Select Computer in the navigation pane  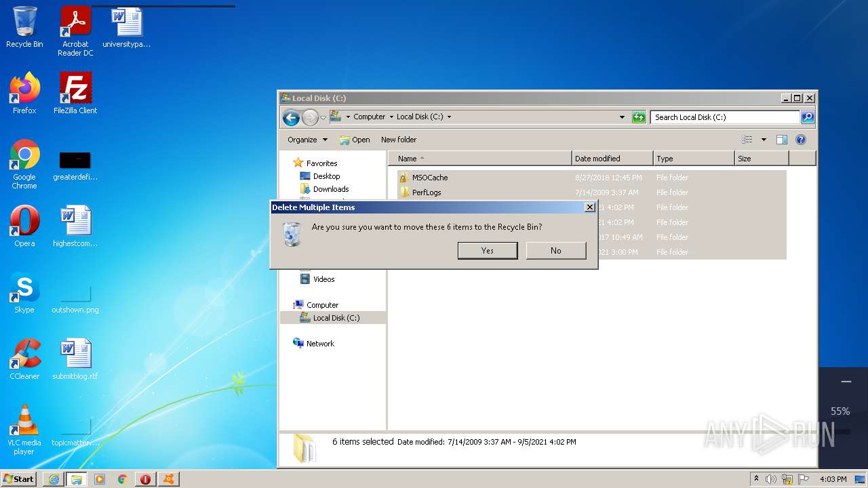pos(322,305)
